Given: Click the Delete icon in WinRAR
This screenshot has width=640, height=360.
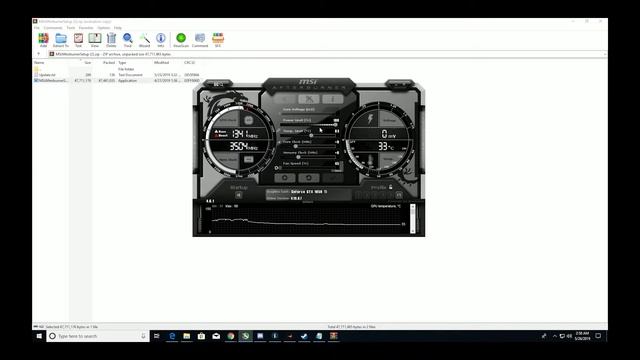Looking at the screenshot, I should coord(111,40).
